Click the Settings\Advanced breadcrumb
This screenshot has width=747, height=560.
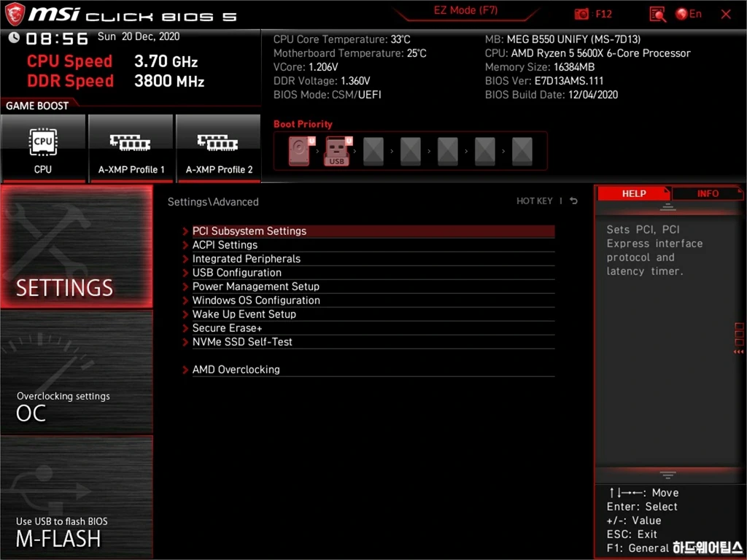pyautogui.click(x=213, y=202)
